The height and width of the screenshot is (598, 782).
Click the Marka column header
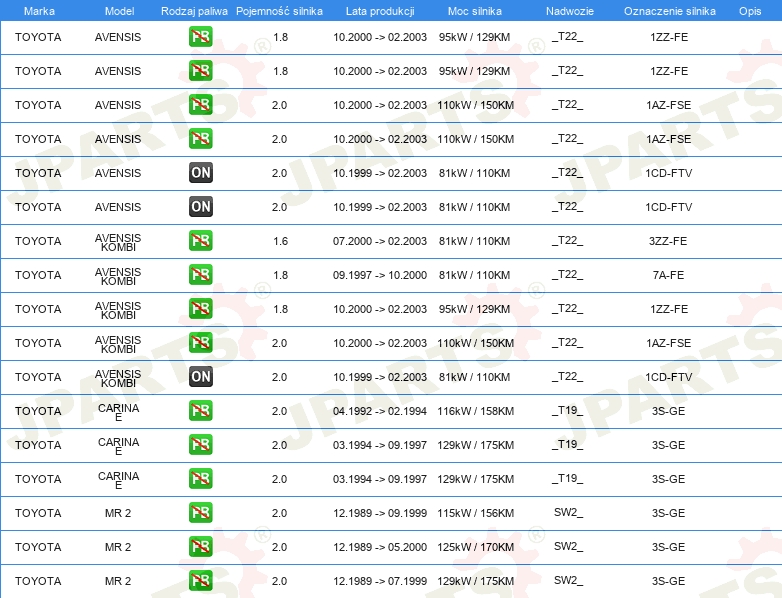pyautogui.click(x=39, y=11)
